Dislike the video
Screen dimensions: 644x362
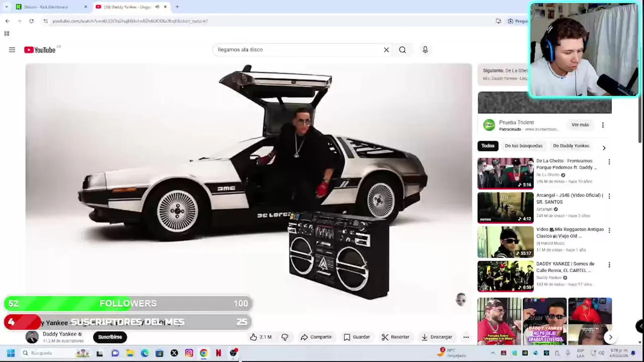click(x=285, y=337)
